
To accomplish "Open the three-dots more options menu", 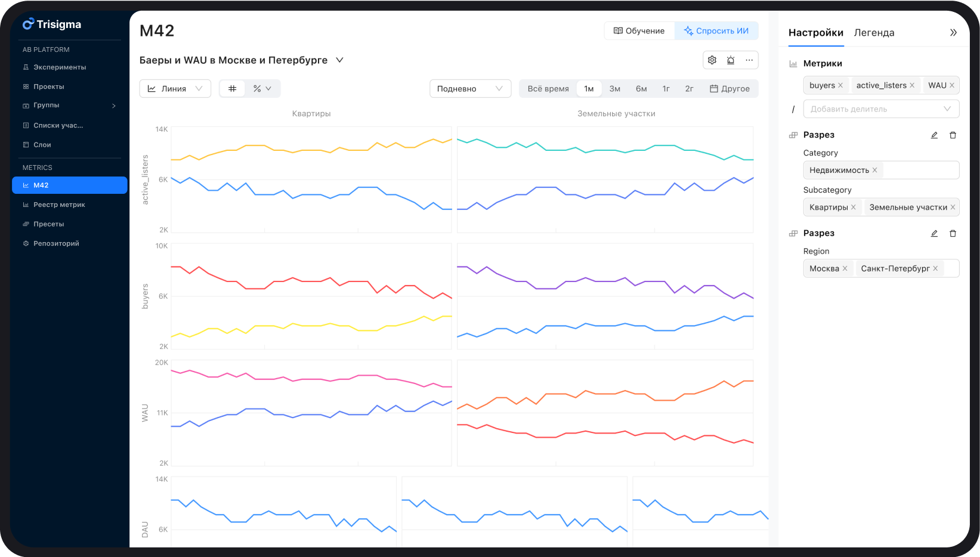I will (x=749, y=60).
